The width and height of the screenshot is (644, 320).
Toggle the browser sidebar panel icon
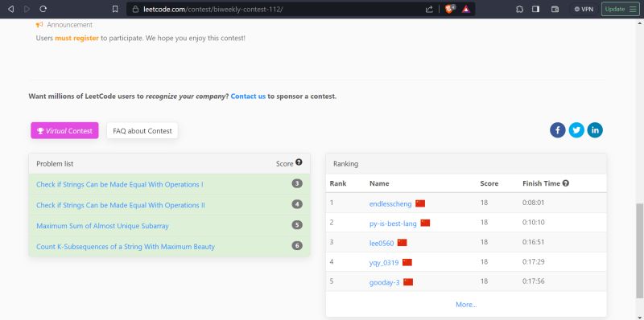point(535,9)
